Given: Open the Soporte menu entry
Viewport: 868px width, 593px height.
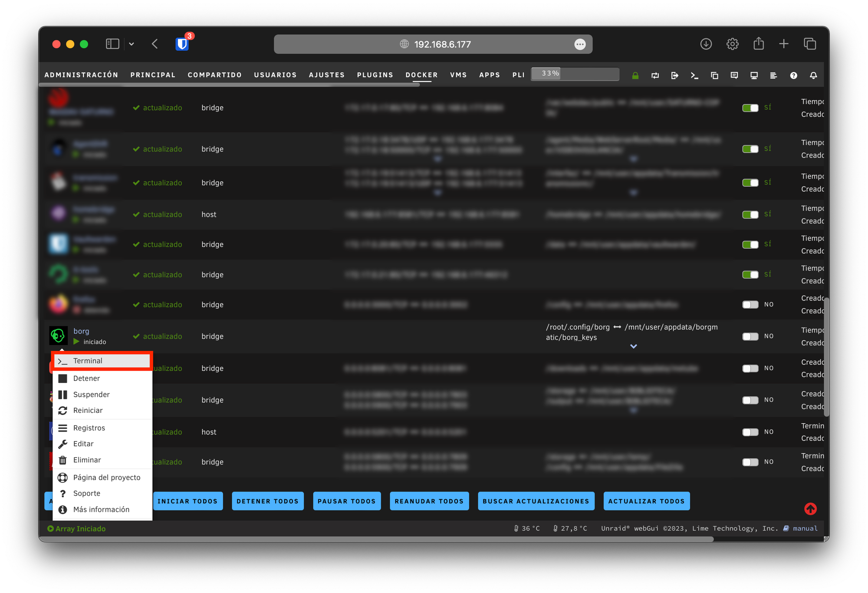Looking at the screenshot, I should coord(102,493).
